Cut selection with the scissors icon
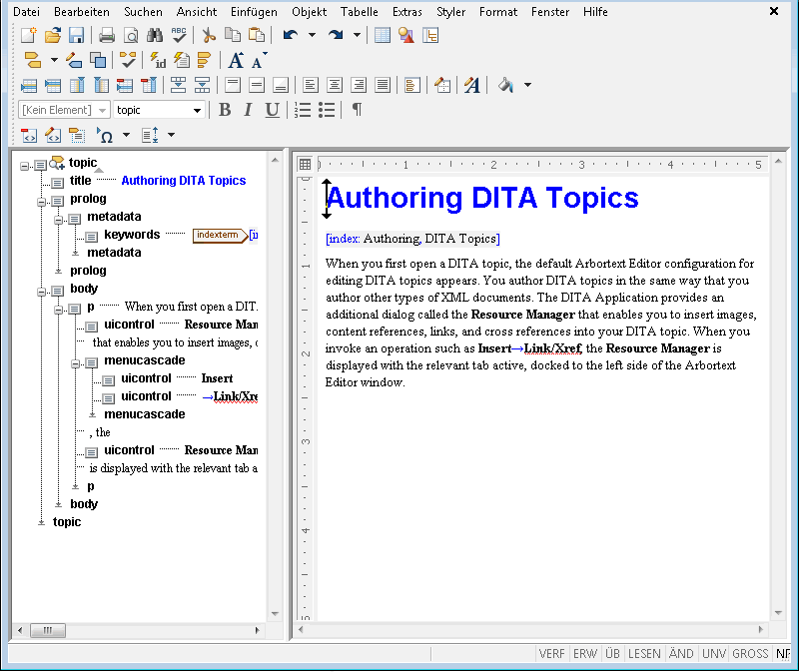799x672 pixels. [209, 35]
